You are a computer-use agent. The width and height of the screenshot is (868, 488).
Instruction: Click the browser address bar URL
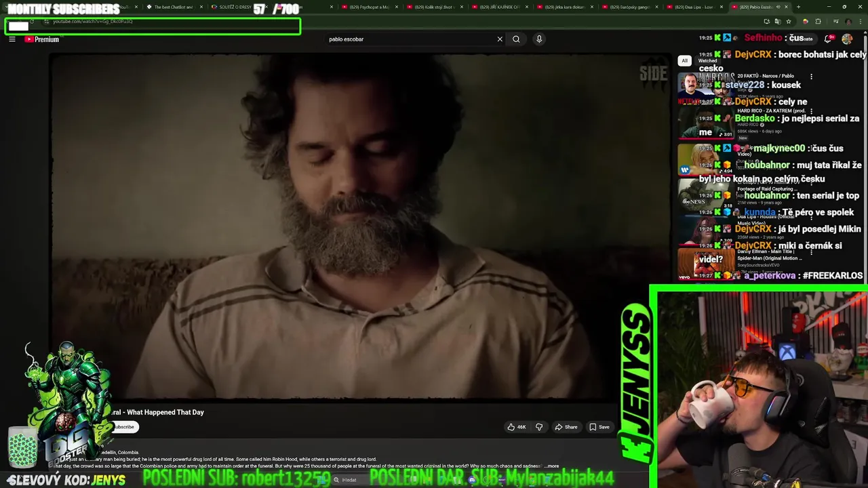[x=93, y=22]
